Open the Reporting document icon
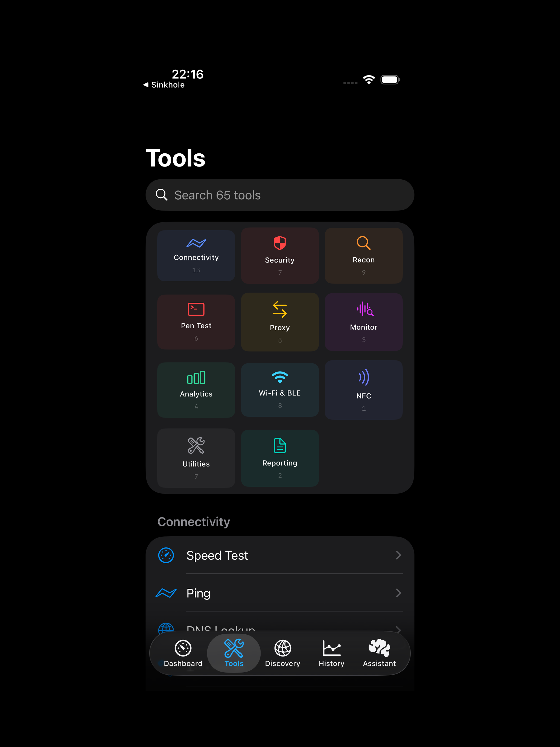560x747 pixels. point(280,445)
